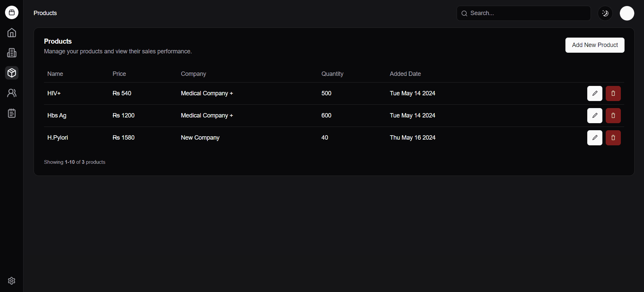The width and height of the screenshot is (644, 292).
Task: Delete the H.Pylori product
Action: click(x=613, y=138)
